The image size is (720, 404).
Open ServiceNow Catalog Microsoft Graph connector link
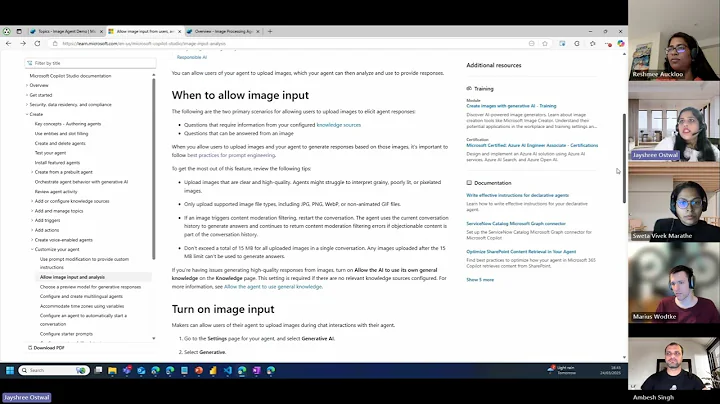(516, 224)
